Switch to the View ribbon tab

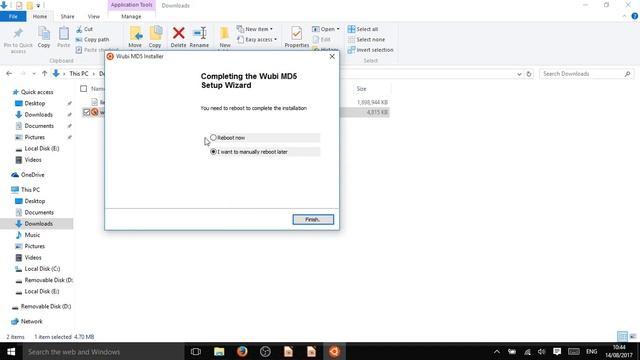tap(93, 16)
